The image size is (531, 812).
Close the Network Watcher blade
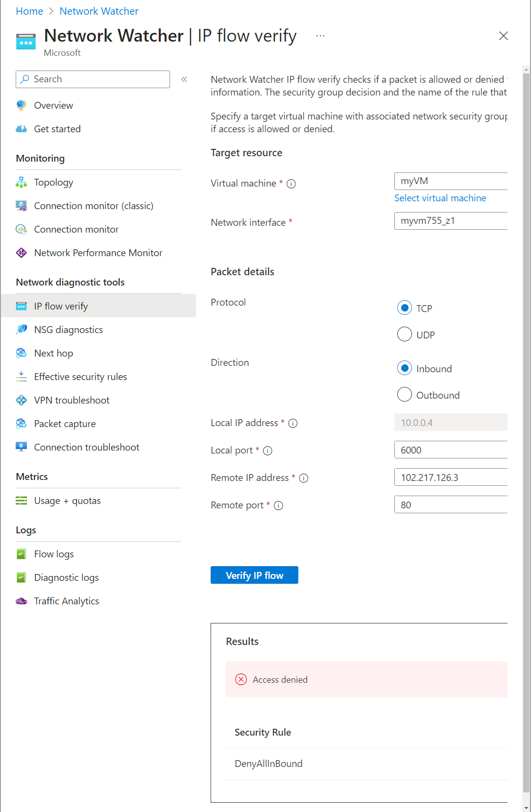503,36
